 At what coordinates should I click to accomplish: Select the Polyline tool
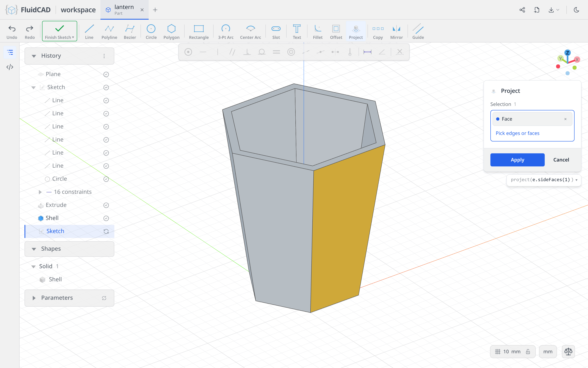tap(109, 32)
